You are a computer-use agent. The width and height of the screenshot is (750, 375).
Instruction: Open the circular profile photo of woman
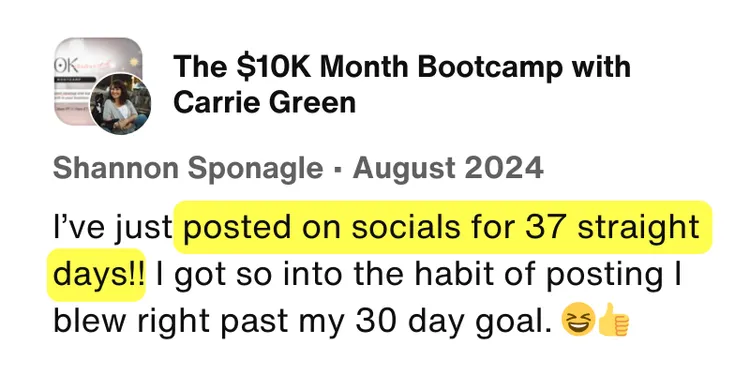tap(121, 104)
